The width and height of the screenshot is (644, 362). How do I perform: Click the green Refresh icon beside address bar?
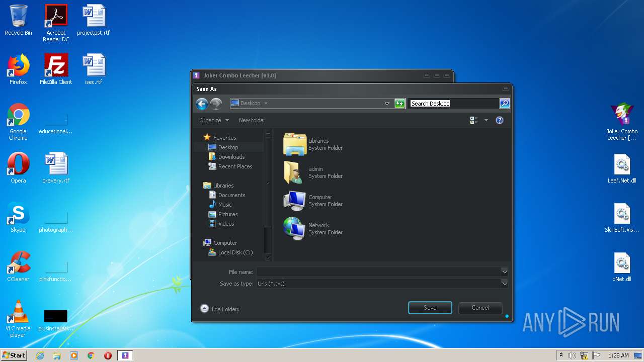coord(399,104)
